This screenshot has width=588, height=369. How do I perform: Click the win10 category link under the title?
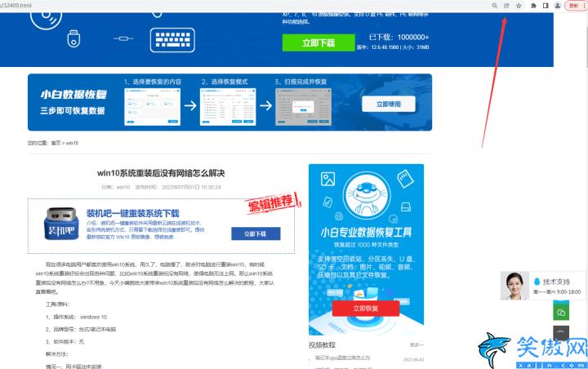point(123,187)
